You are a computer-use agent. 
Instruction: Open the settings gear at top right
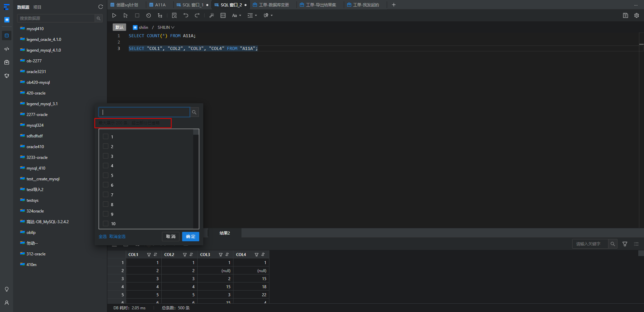tap(637, 15)
